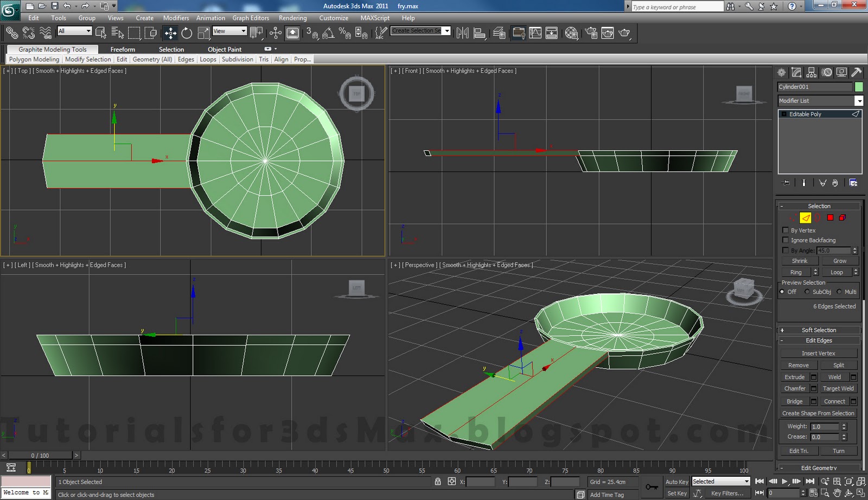The image size is (868, 500).
Task: Open the Rendering menu
Action: (292, 18)
